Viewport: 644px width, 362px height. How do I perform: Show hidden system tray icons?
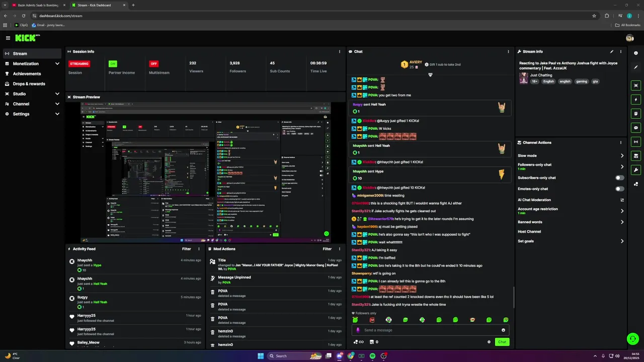pos(595,356)
